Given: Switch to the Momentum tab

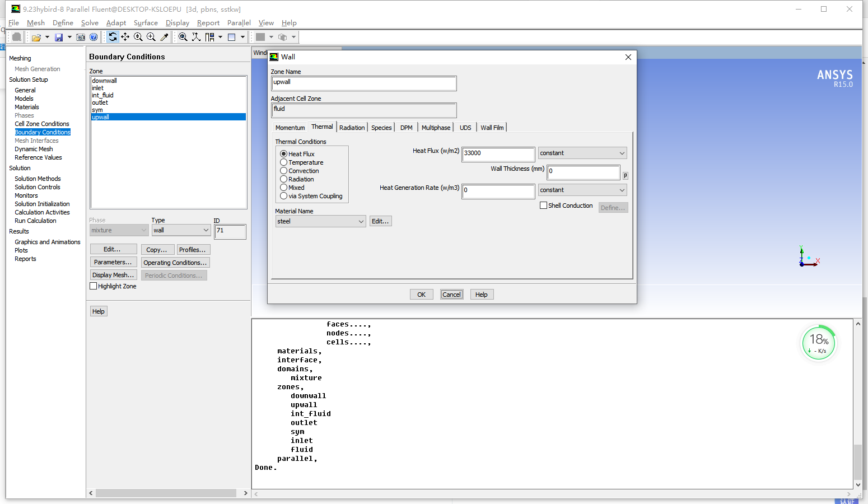Looking at the screenshot, I should coord(290,128).
